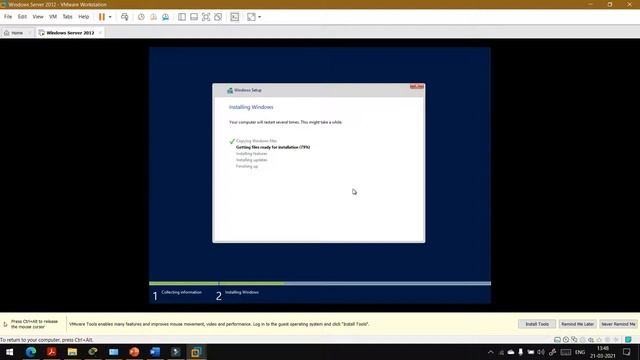Open the File menu
Image resolution: width=640 pixels, height=360 pixels.
[x=8, y=17]
